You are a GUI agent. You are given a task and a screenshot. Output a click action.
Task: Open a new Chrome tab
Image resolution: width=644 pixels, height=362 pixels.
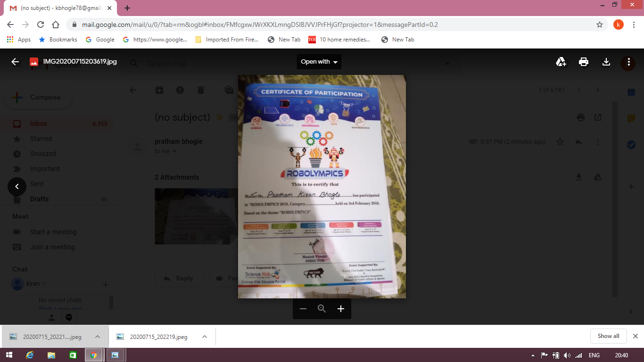point(127,8)
